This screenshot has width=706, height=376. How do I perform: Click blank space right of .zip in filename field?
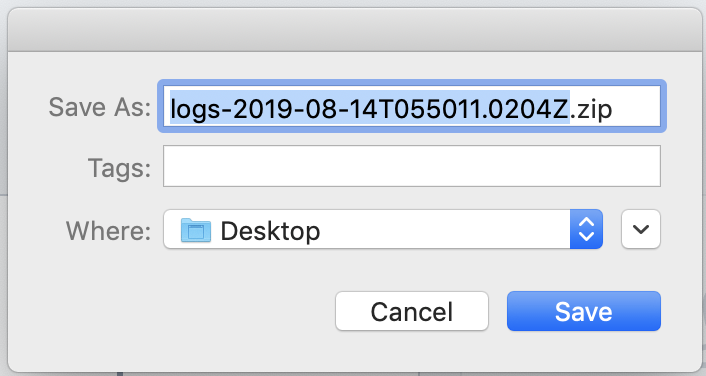[636, 107]
